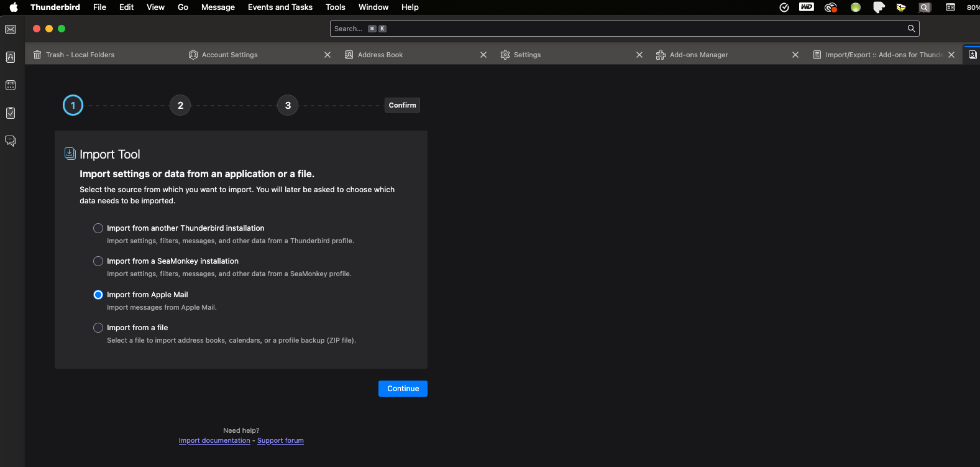Click into the Search field
Viewport: 980px width, 467px height.
click(x=621, y=29)
